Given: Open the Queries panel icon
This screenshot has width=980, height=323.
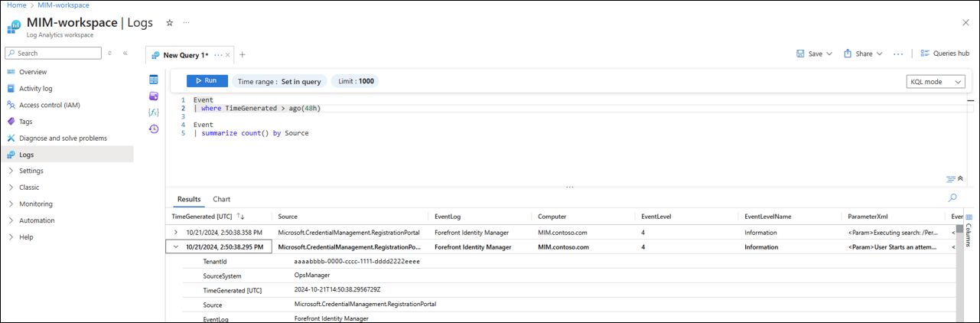Looking at the screenshot, I should 154,96.
